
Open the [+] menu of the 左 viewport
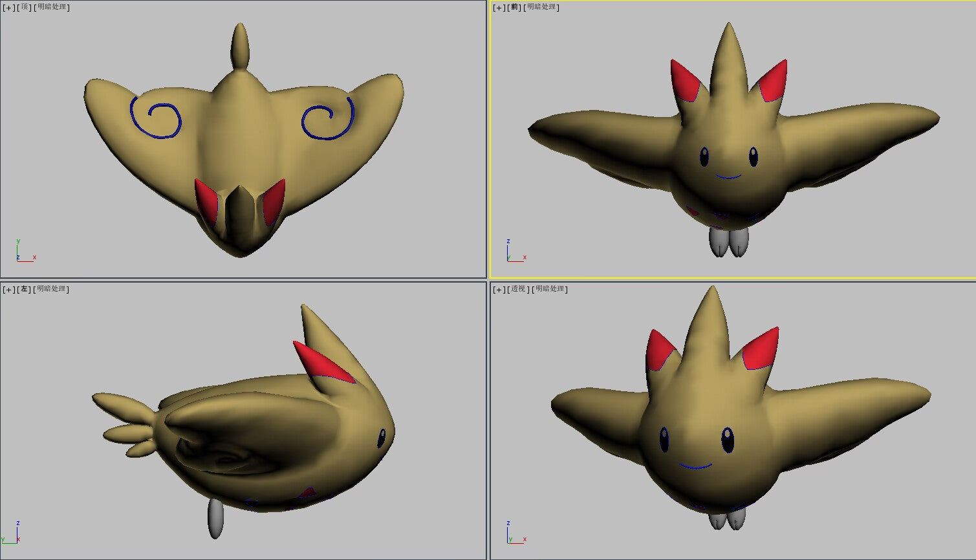pyautogui.click(x=9, y=289)
